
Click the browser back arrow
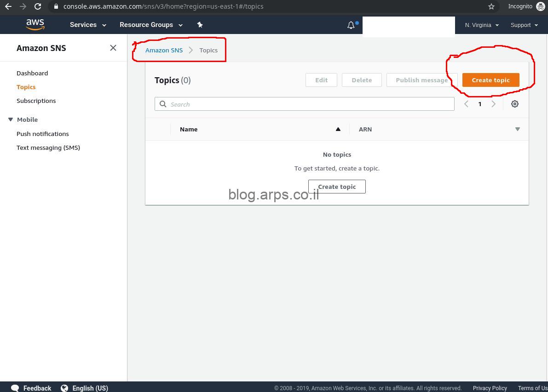click(8, 6)
